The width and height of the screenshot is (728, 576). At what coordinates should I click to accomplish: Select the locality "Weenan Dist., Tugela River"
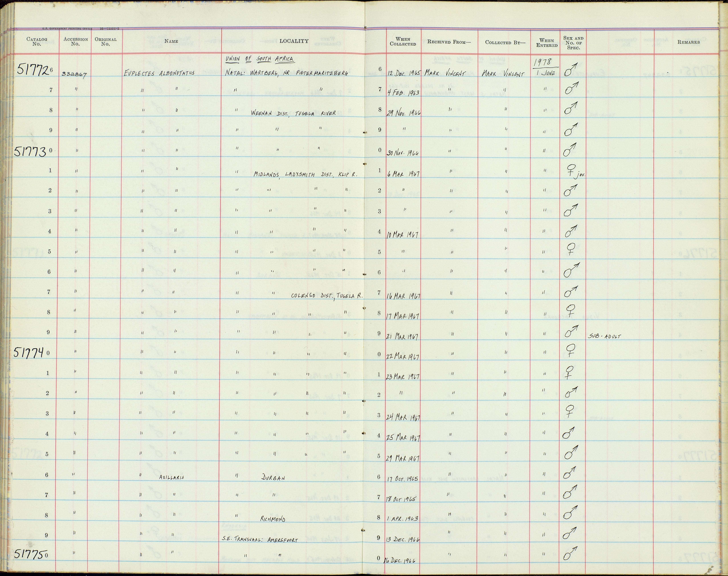(293, 113)
